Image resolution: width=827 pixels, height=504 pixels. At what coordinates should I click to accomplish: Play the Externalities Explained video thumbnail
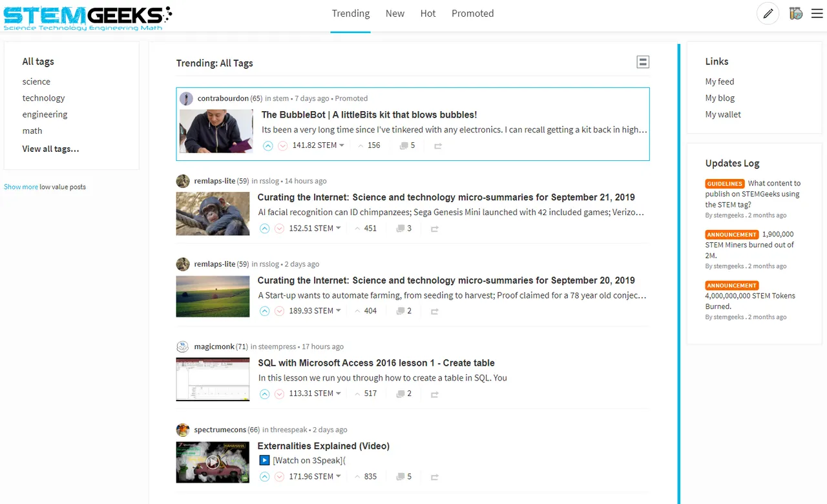tap(213, 462)
